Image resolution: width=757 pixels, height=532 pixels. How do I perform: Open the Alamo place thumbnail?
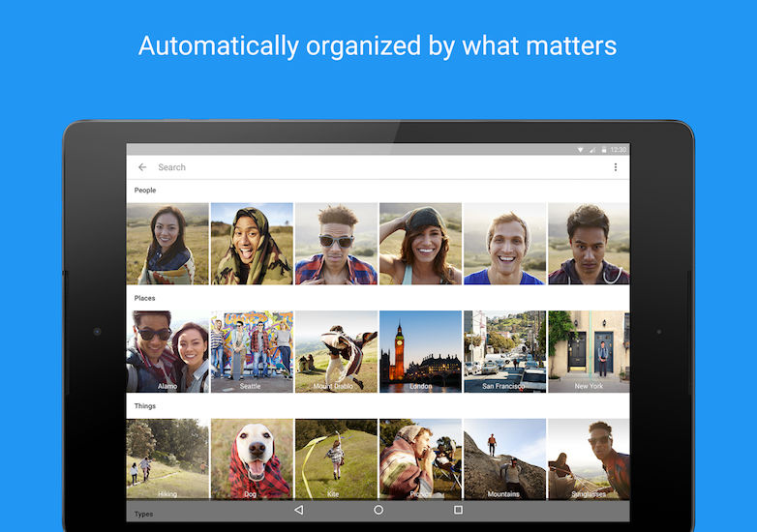tap(167, 352)
